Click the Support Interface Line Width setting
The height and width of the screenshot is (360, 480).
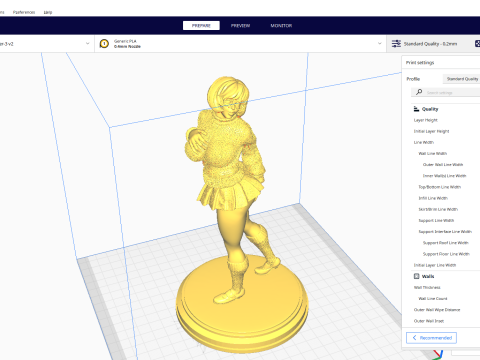coord(445,232)
